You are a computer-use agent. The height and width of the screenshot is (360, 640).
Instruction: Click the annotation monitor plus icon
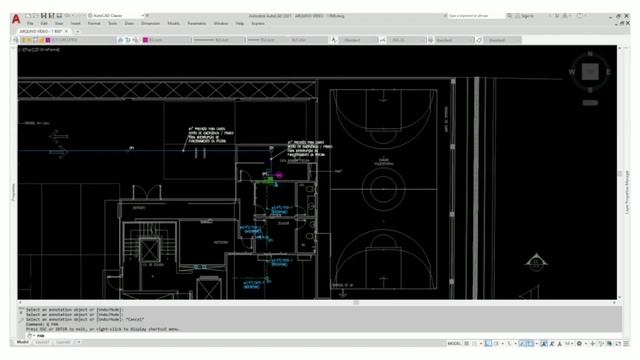click(593, 344)
